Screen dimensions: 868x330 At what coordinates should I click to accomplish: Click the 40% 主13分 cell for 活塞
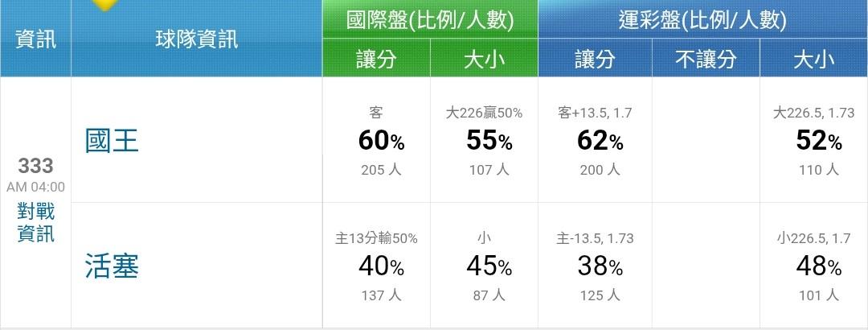click(375, 266)
